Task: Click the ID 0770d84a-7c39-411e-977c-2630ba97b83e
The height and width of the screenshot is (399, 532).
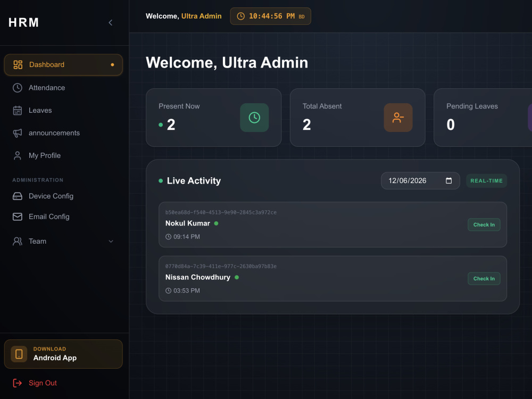Action: [x=221, y=267]
